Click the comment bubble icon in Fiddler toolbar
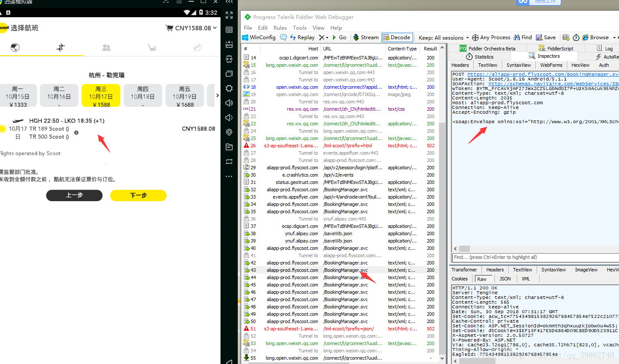The image size is (619, 364). (x=283, y=37)
